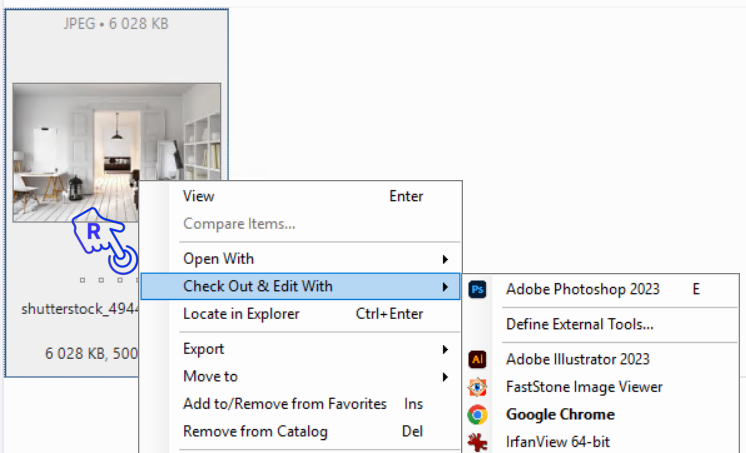Viewport: 746px width, 453px height.
Task: Click the Adobe Photoshop icon in submenu
Action: coord(478,290)
